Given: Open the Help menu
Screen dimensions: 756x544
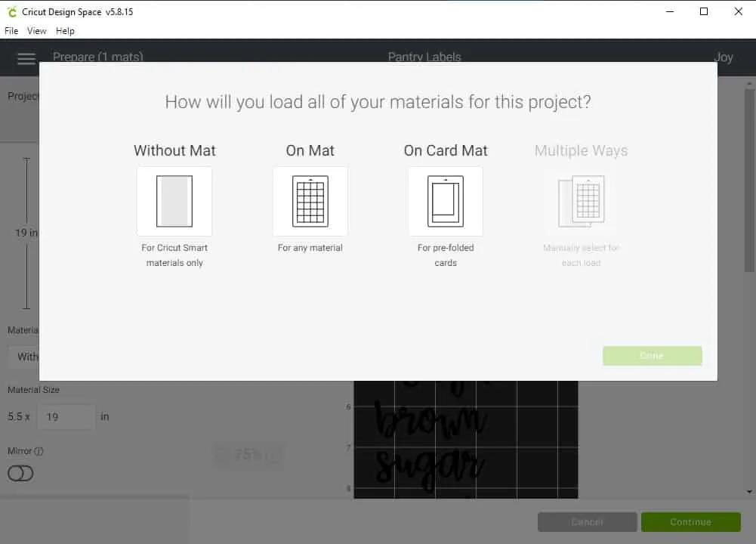Looking at the screenshot, I should (x=65, y=31).
